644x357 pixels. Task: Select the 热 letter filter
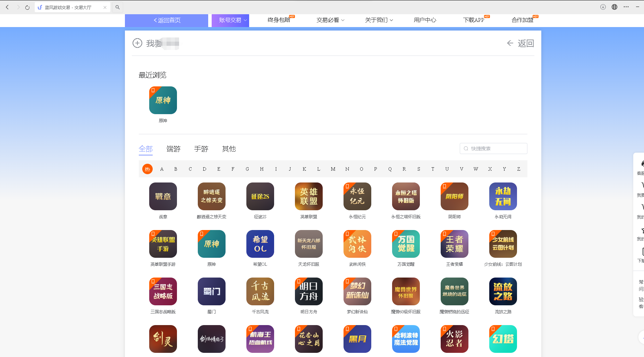coord(147,169)
